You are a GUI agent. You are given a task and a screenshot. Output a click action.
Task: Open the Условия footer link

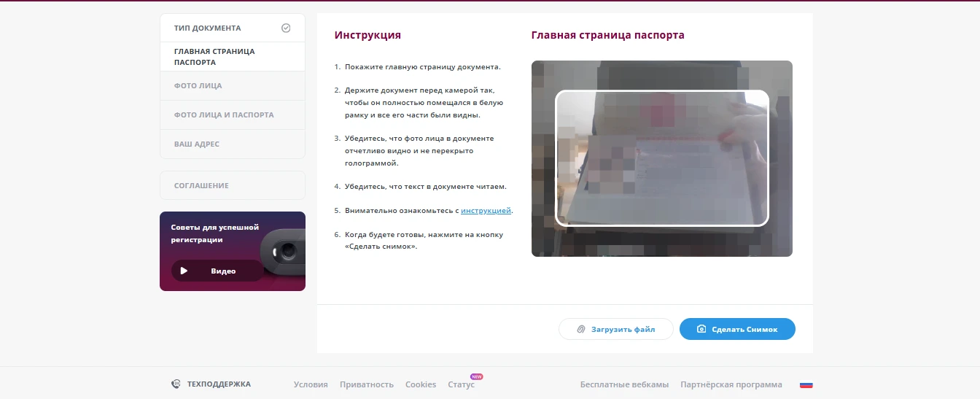click(x=311, y=385)
